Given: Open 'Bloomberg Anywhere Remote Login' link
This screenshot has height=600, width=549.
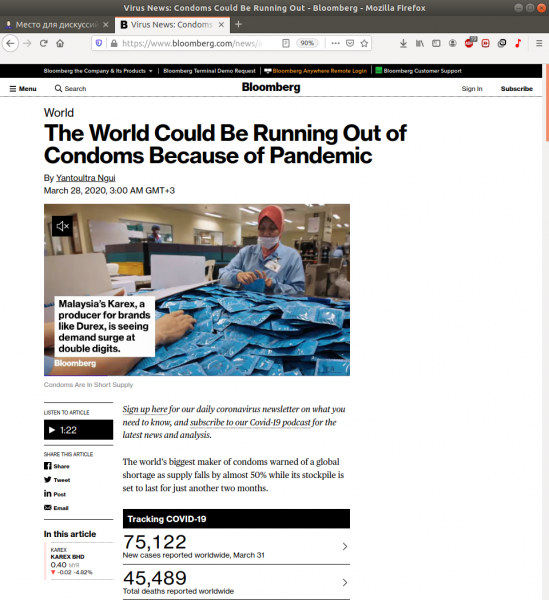Looking at the screenshot, I should point(316,71).
